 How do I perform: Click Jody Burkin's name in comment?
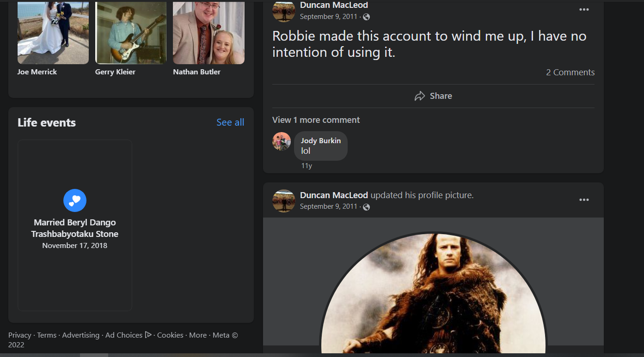(x=321, y=141)
